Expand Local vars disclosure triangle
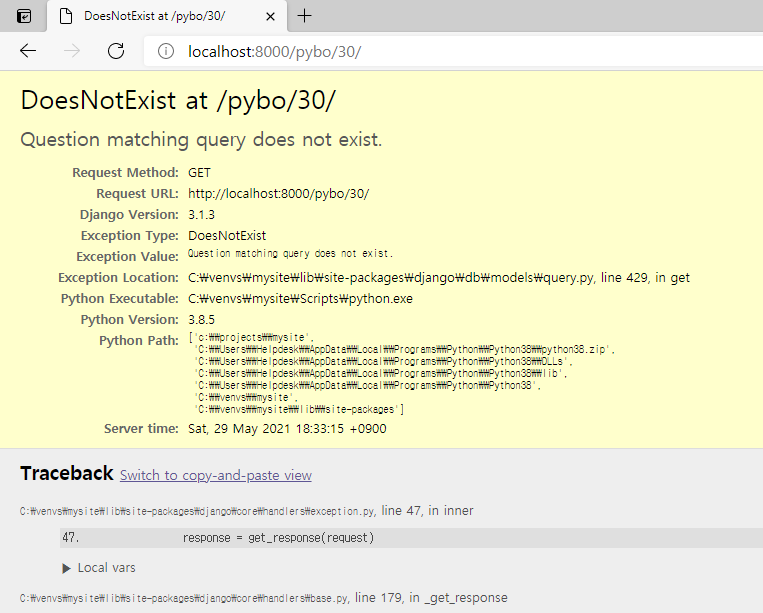The image size is (763, 613). tap(66, 568)
